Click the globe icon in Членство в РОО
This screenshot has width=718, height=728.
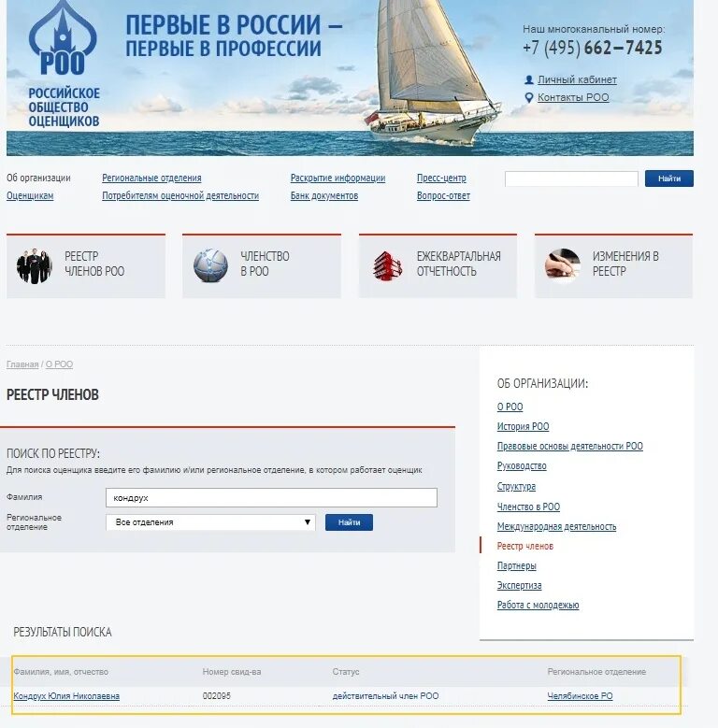(x=210, y=265)
